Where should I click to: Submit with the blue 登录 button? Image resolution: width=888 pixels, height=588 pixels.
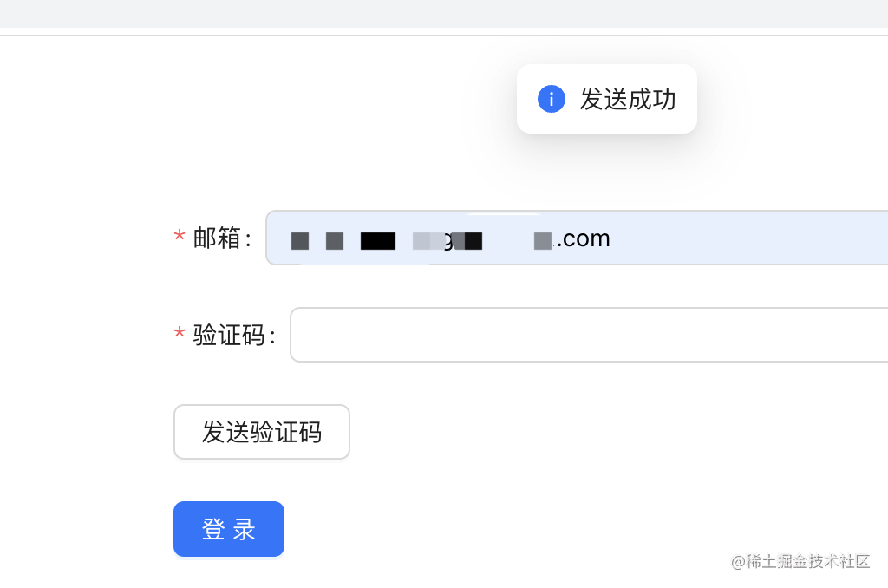tap(229, 529)
